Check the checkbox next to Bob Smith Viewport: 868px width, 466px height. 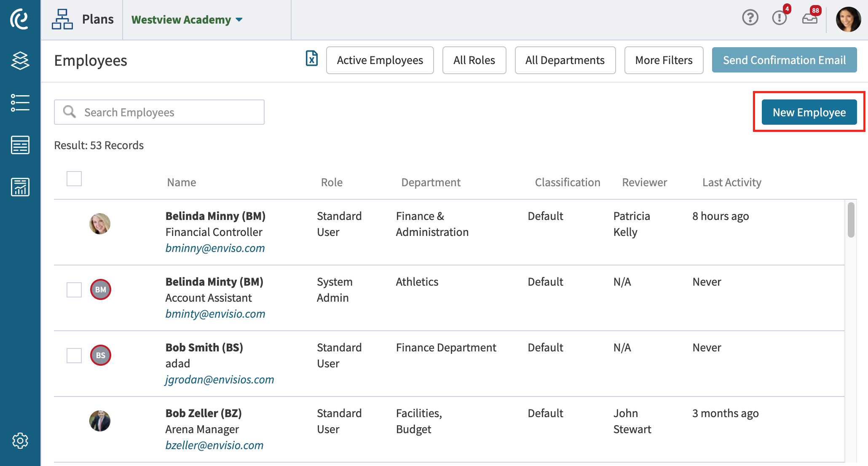pyautogui.click(x=74, y=355)
